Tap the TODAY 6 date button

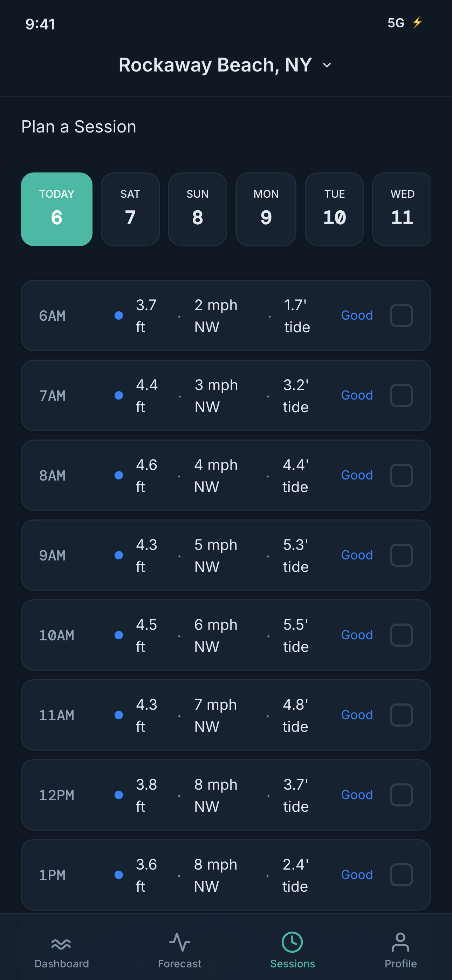[x=57, y=209]
